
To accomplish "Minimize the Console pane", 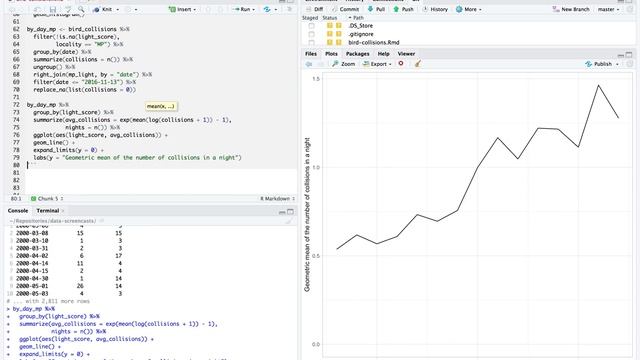I will tap(282, 212).
